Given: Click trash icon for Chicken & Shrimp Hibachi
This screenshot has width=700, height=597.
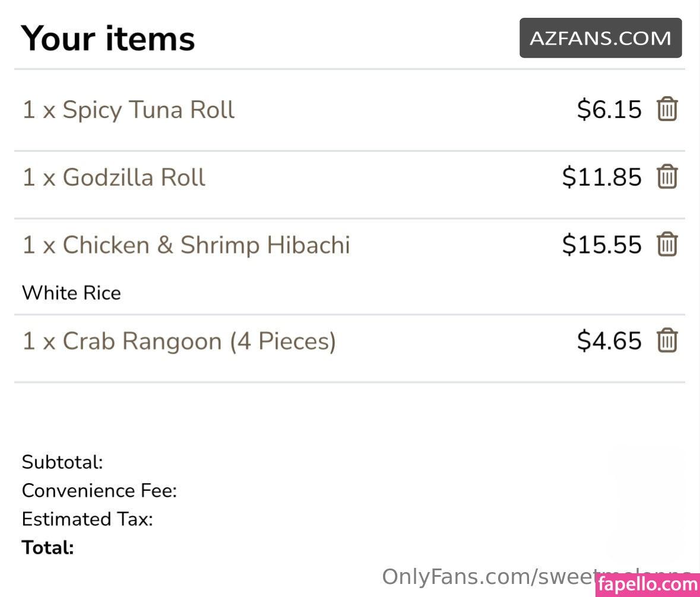Looking at the screenshot, I should [x=667, y=244].
